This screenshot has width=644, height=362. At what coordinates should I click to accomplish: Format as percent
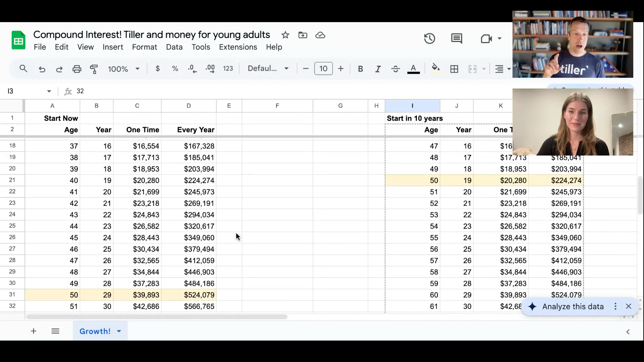[175, 69]
